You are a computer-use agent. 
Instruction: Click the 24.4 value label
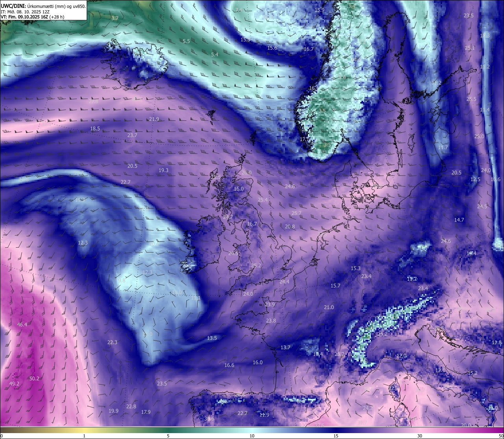pyautogui.click(x=284, y=282)
